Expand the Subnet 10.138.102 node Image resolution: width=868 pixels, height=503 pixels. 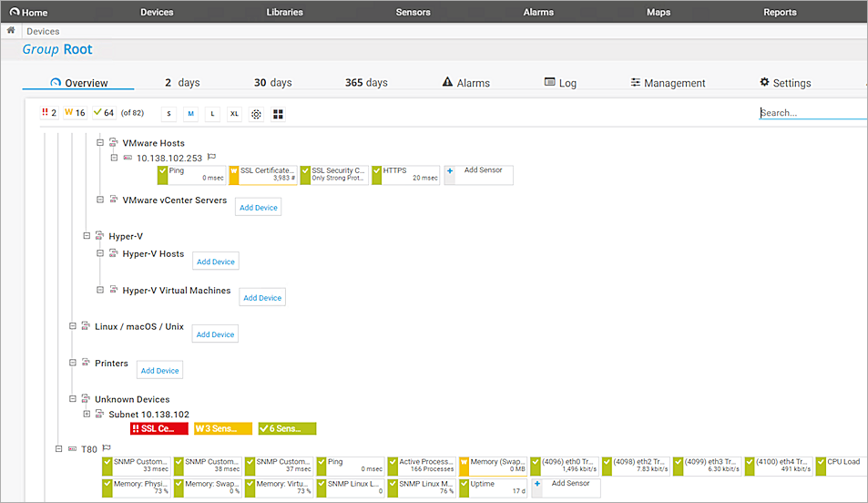[87, 414]
